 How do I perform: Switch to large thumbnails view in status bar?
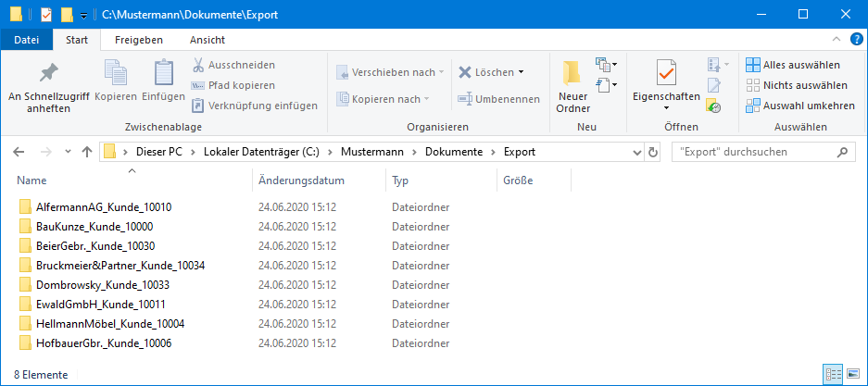[853, 374]
